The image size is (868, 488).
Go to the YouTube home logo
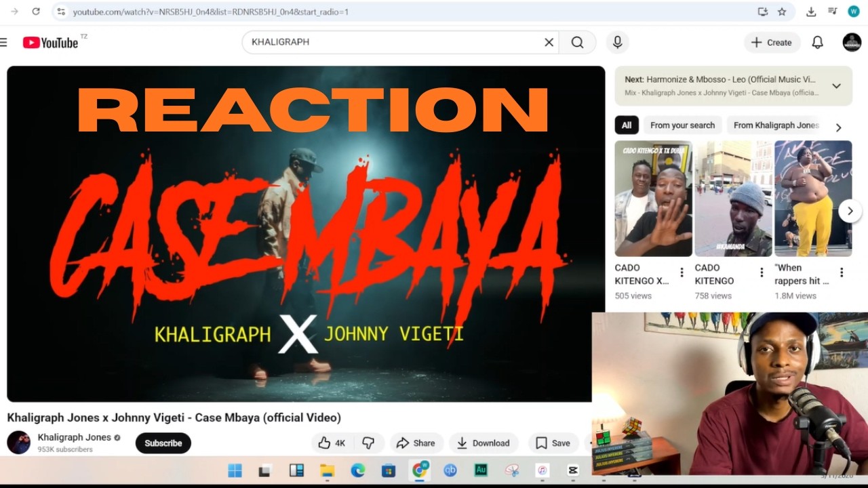(51, 43)
